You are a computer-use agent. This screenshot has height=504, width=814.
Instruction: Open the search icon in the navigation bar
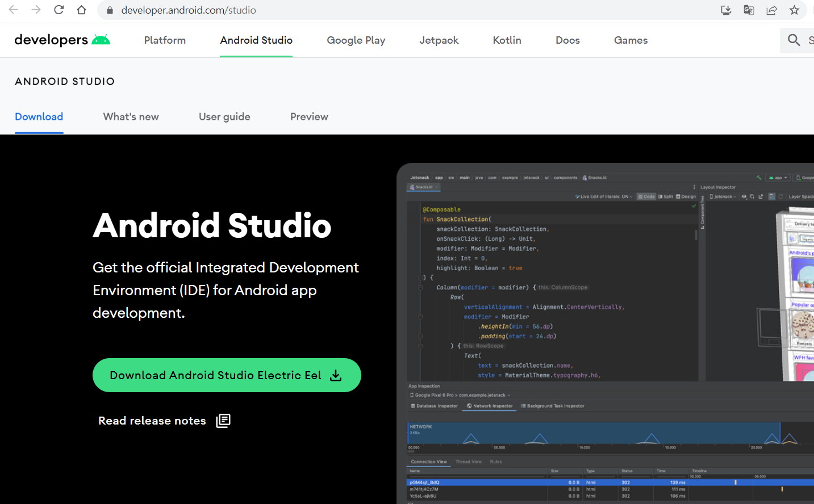point(794,40)
